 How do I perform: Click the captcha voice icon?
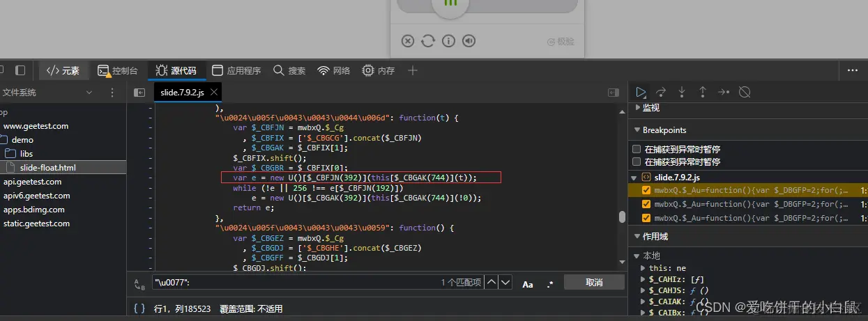(469, 41)
